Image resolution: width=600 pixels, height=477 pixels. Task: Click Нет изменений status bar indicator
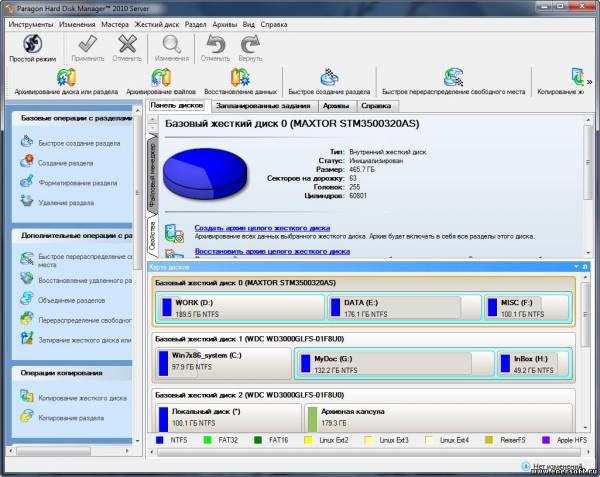[x=551, y=466]
